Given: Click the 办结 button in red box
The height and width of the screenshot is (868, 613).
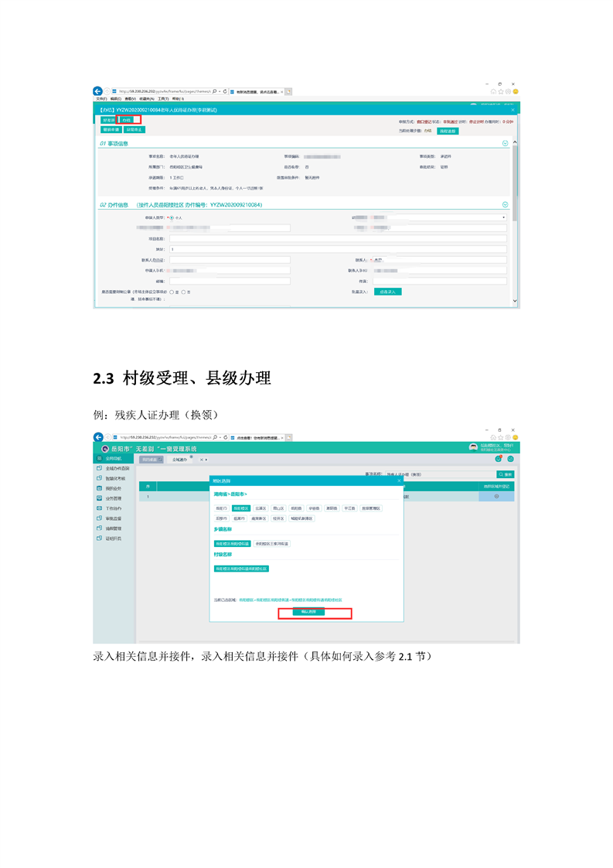Looking at the screenshot, I should point(127,121).
